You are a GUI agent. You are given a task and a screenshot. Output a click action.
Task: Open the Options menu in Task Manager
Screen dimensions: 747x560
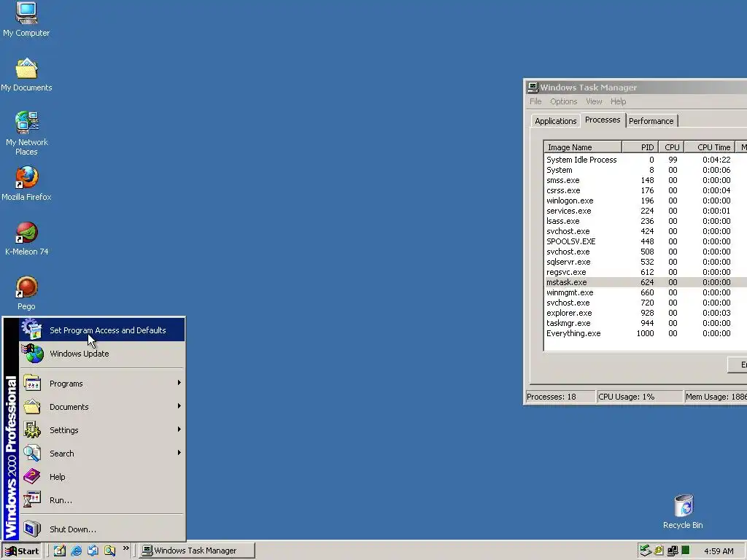tap(564, 101)
